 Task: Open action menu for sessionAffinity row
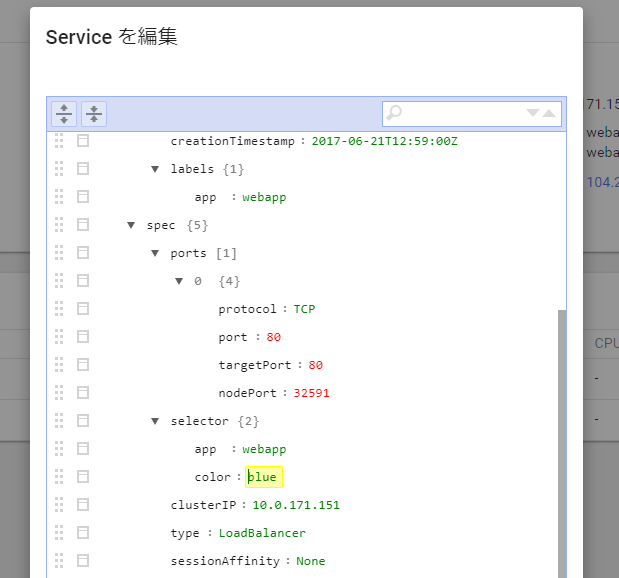click(83, 561)
